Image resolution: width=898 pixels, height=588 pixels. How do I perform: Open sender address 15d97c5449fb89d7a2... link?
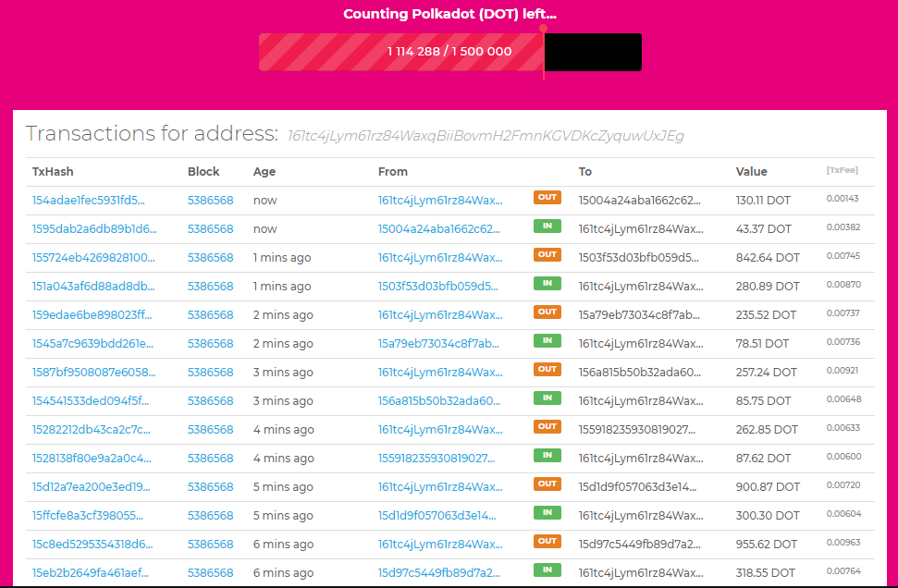(x=438, y=572)
